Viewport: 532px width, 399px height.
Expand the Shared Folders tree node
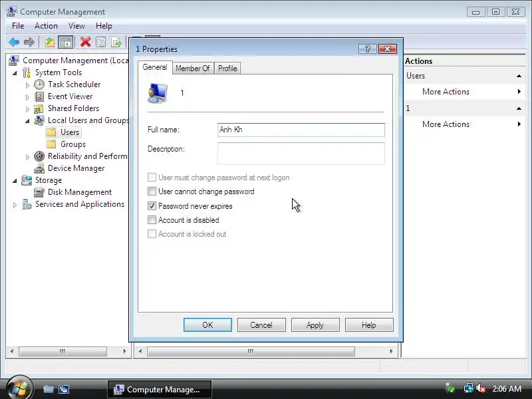click(27, 109)
